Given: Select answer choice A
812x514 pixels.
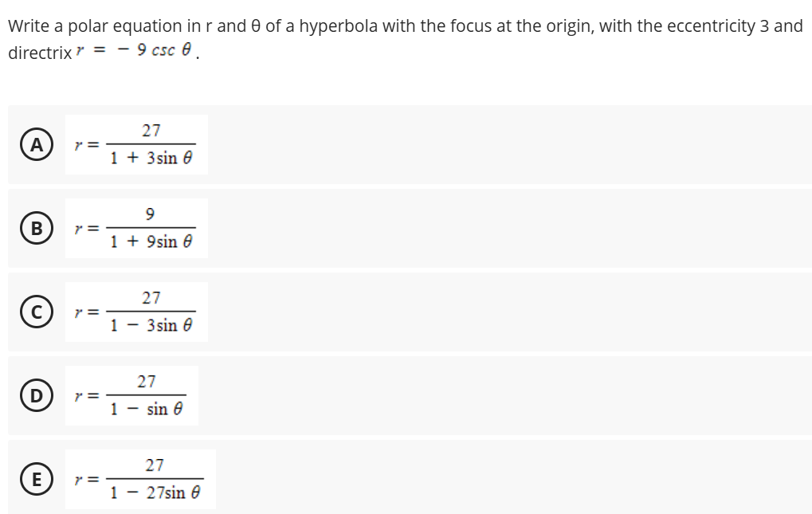Looking at the screenshot, I should (35, 144).
